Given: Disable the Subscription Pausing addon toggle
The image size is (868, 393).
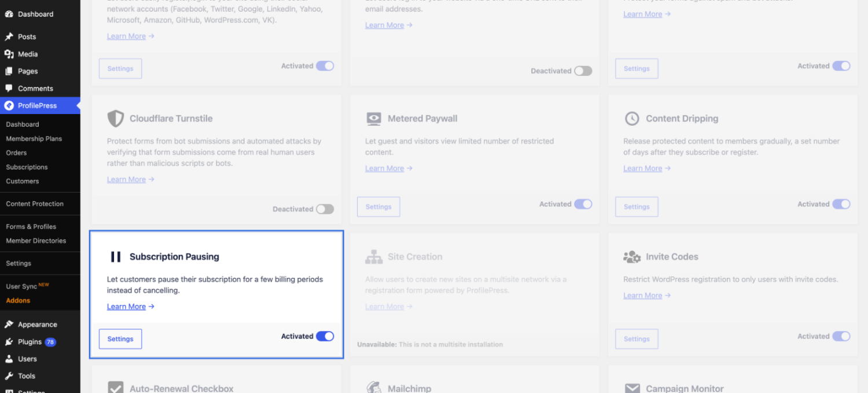Looking at the screenshot, I should pos(325,336).
